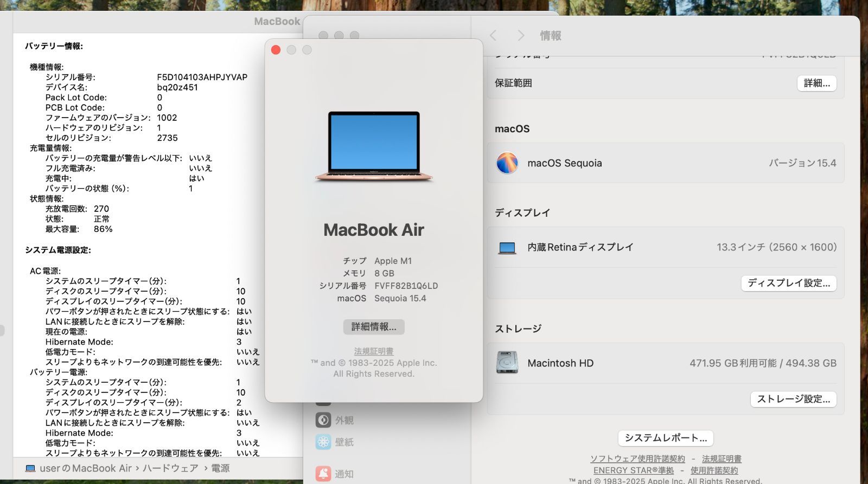
Task: Click the ディスプレイ section heading
Action: [x=522, y=212]
